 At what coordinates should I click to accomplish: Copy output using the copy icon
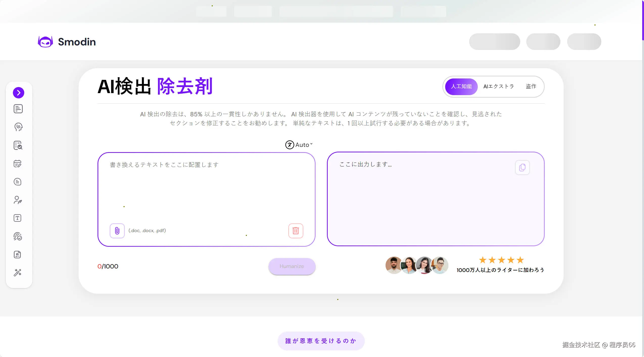coord(522,168)
